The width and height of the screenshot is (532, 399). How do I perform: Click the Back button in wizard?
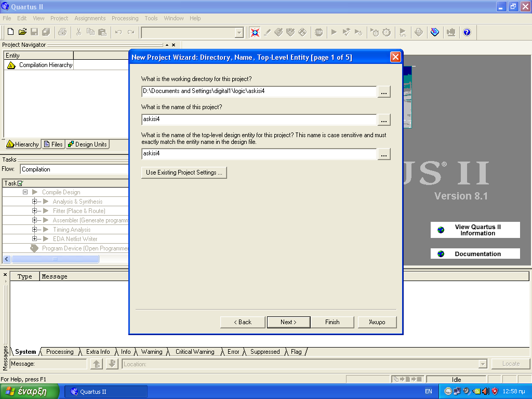(243, 322)
